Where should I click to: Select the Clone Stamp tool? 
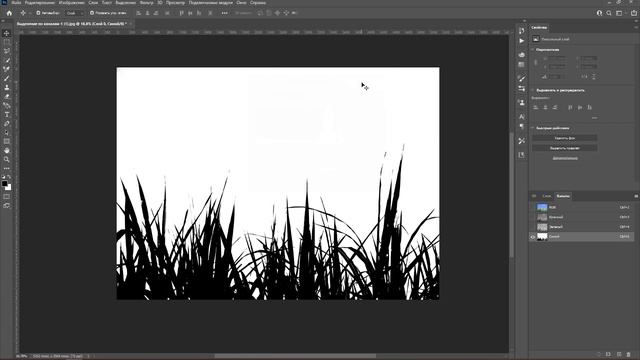(x=7, y=87)
